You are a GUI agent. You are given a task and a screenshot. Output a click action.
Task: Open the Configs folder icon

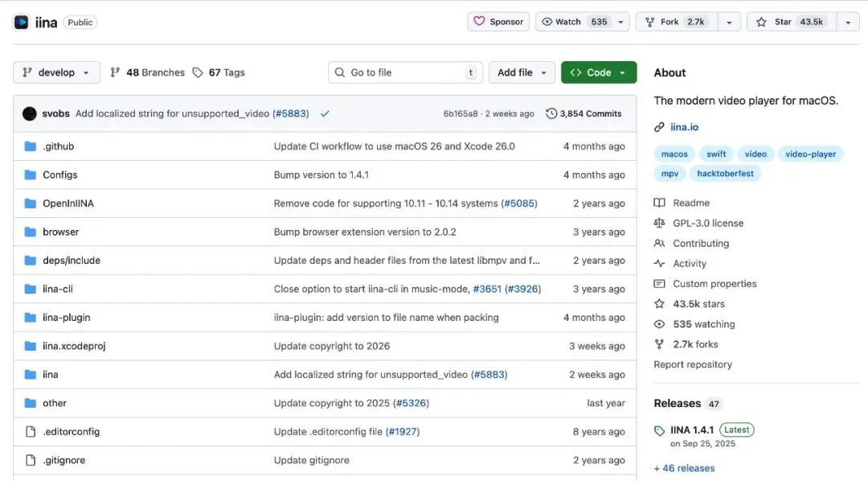point(31,175)
